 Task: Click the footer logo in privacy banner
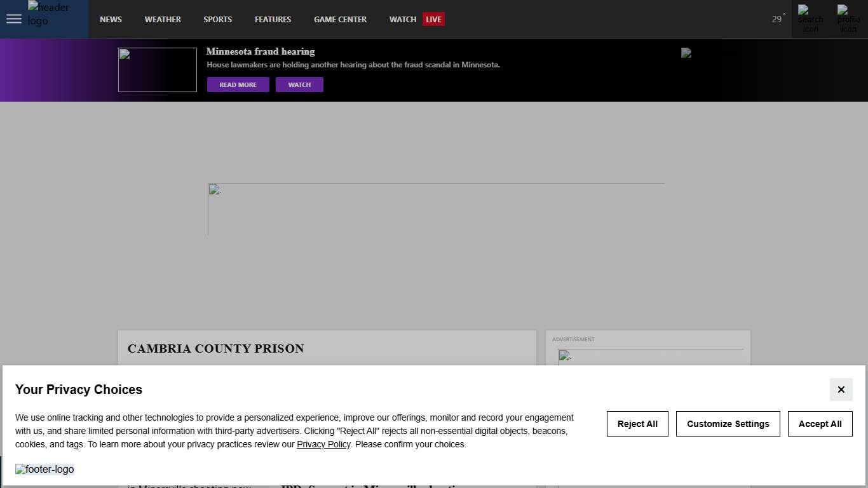click(45, 470)
